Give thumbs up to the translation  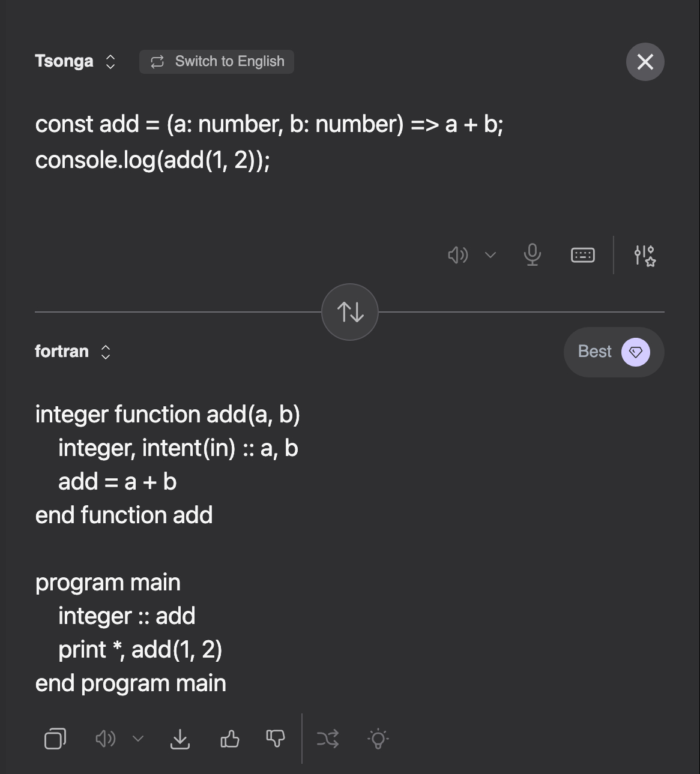pos(230,739)
